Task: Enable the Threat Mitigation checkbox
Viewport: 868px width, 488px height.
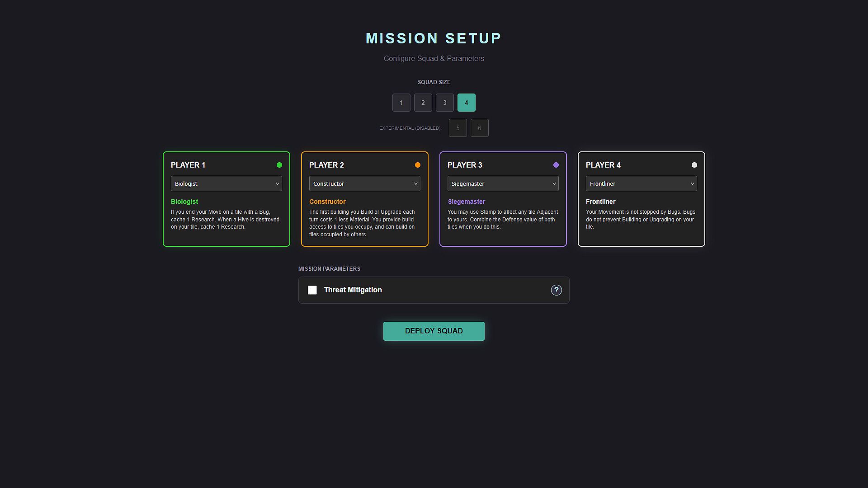Action: (312, 290)
